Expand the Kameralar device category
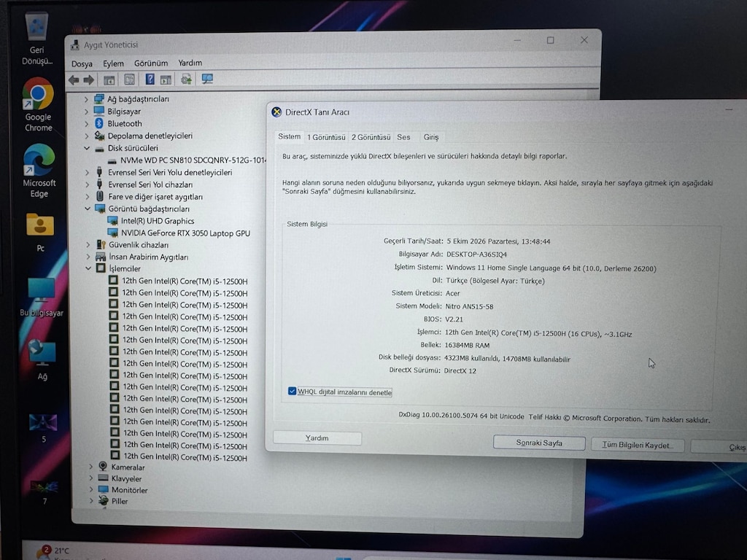This screenshot has width=747, height=560. pyautogui.click(x=91, y=467)
